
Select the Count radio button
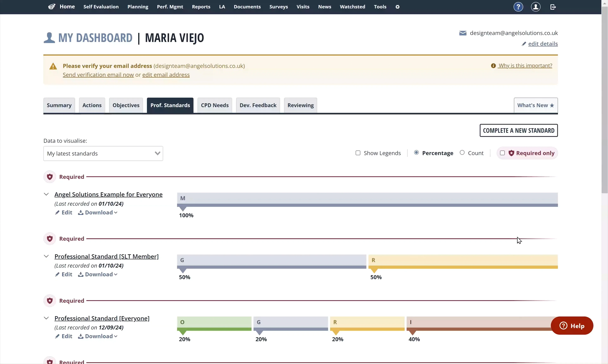[462, 153]
